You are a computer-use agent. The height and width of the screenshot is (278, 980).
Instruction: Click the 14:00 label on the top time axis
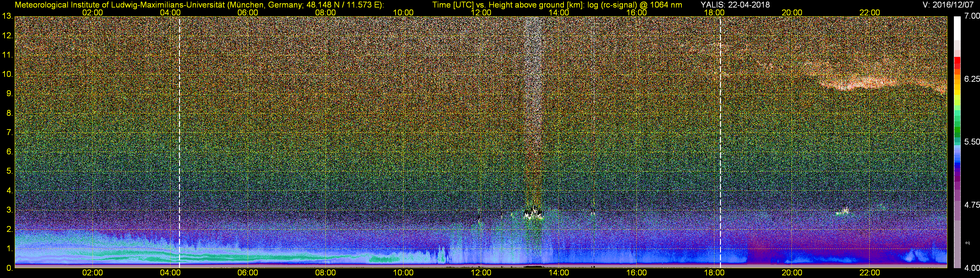click(559, 12)
